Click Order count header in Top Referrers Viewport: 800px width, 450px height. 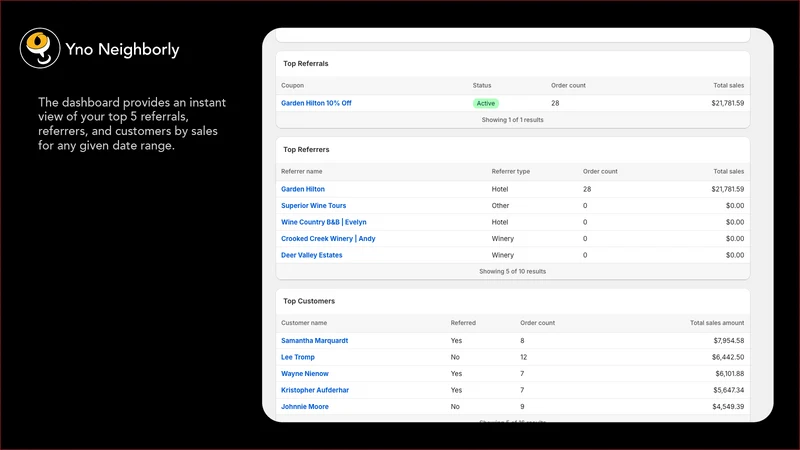[x=600, y=171]
